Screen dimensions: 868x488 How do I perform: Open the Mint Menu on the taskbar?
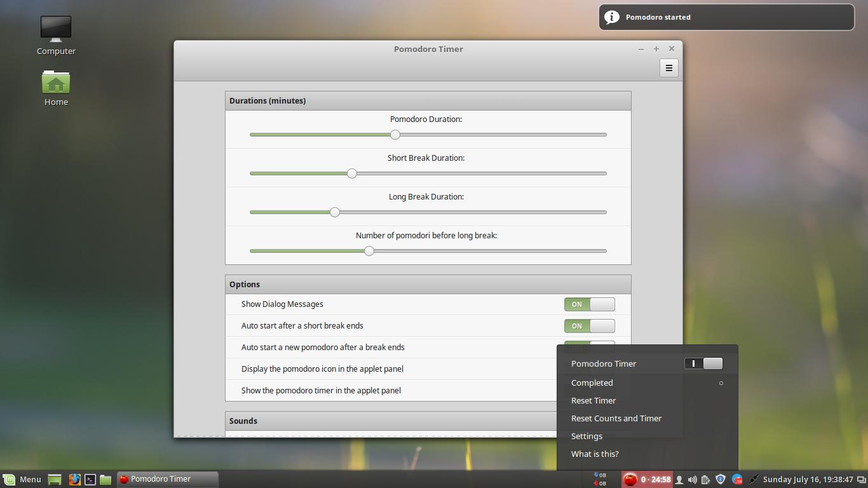23,479
